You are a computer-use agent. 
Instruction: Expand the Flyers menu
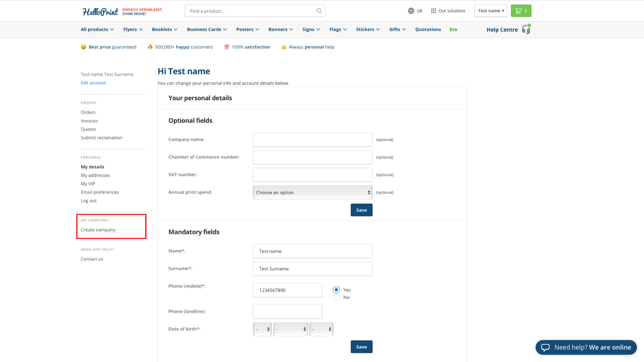tap(133, 29)
